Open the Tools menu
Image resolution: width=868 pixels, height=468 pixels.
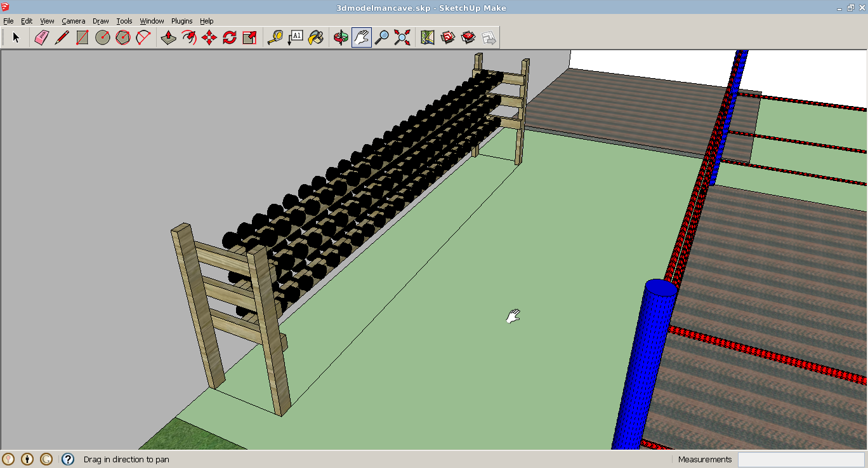coord(124,21)
